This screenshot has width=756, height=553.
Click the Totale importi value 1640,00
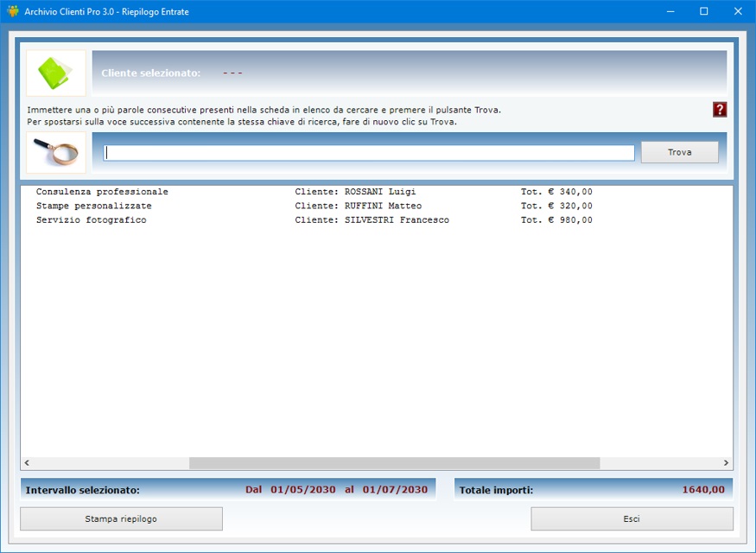coord(703,490)
